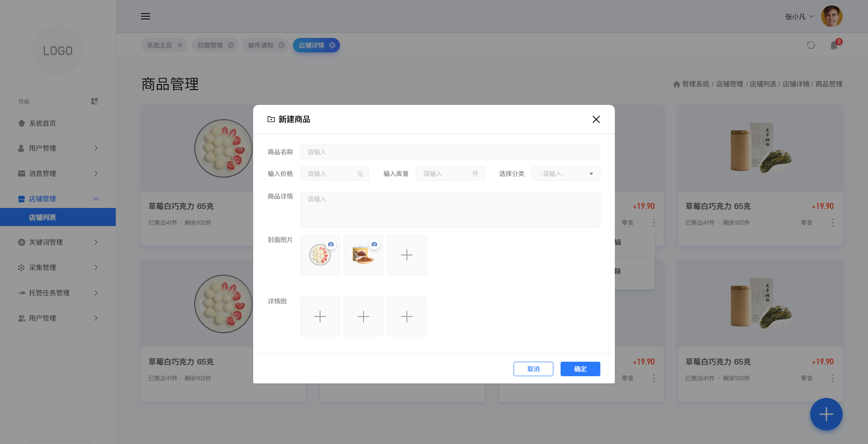Add the first detail image
This screenshot has height=444, width=868.
click(320, 316)
